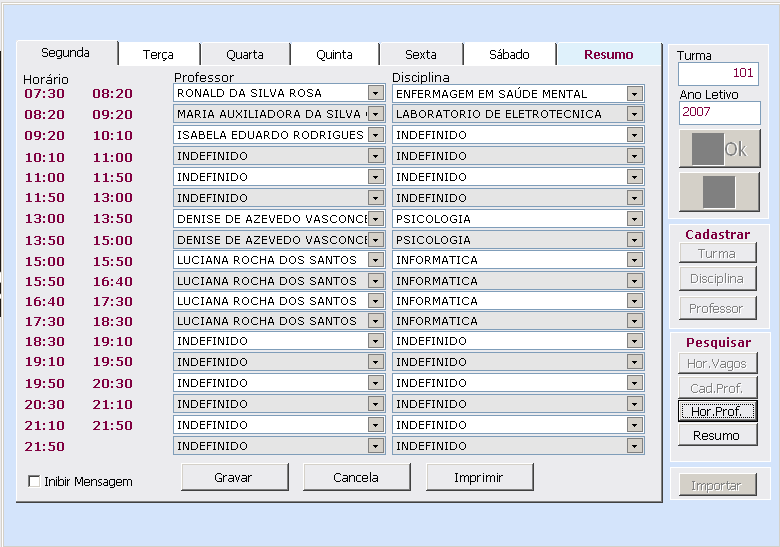780x547 pixels.
Task: Open professor dropdown for RONALD DA SILVA ROSA
Action: click(x=376, y=93)
